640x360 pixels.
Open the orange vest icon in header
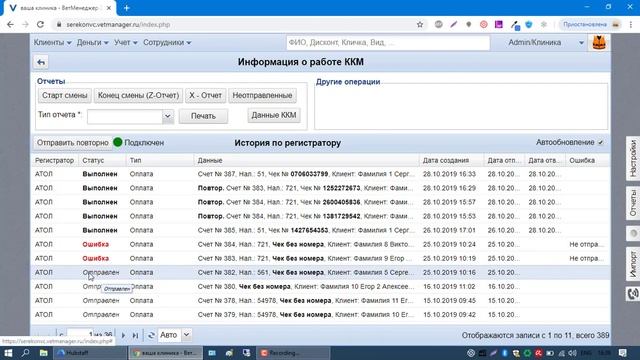(599, 42)
